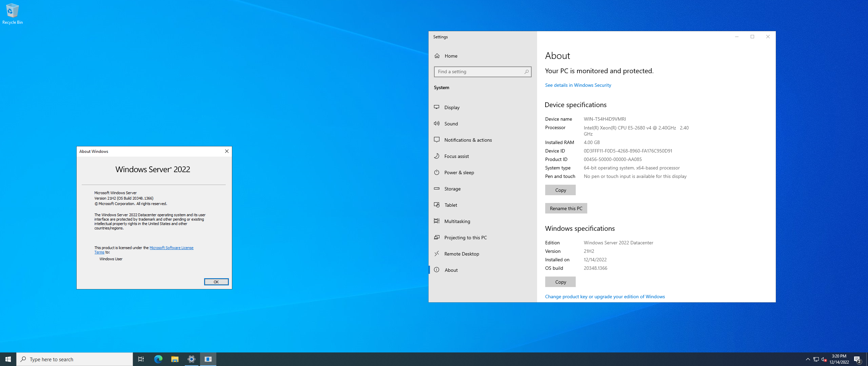Go to Remote Desktop settings
Image resolution: width=868 pixels, height=366 pixels.
[x=482, y=254]
